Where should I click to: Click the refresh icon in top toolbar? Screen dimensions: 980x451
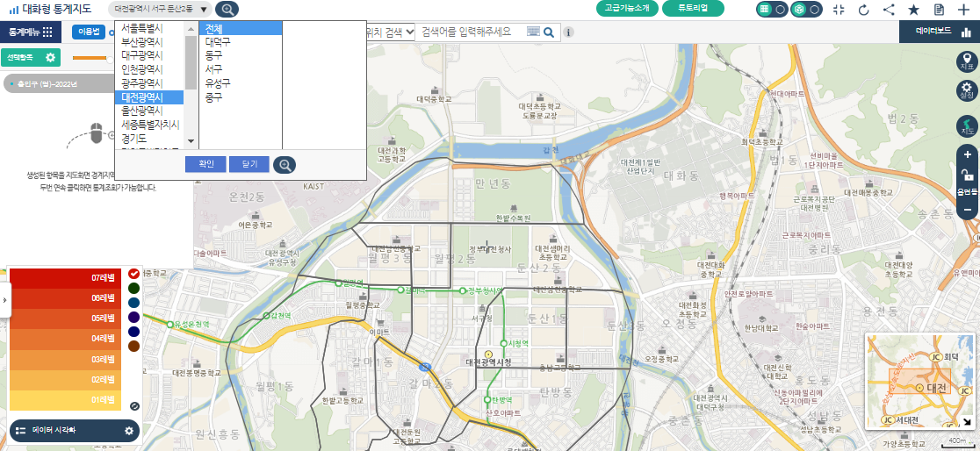click(x=863, y=10)
